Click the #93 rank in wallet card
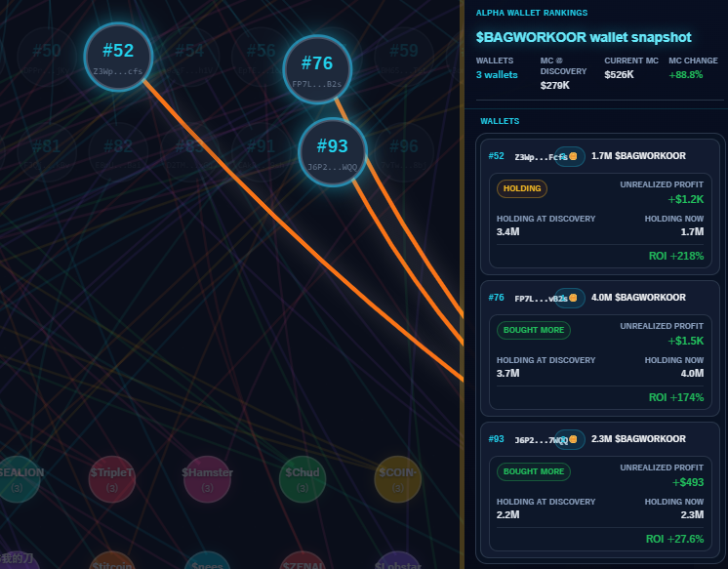This screenshot has width=728, height=569. 496,439
